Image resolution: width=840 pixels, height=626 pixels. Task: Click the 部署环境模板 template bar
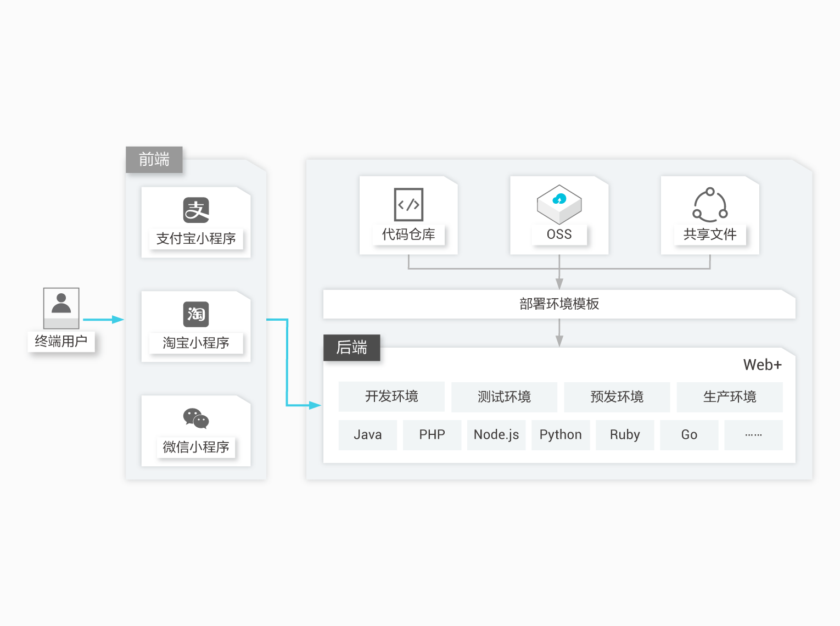559,304
